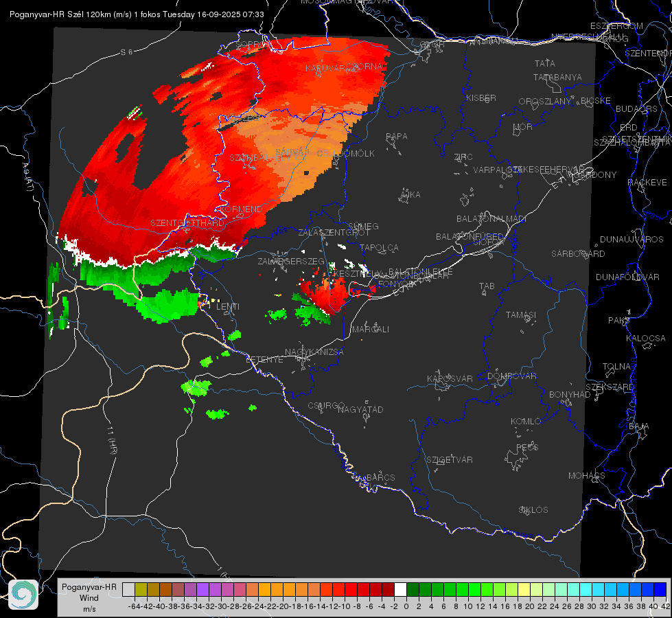This screenshot has height=618, width=672.
Task: Click the S 6 road label
Action: [126, 52]
